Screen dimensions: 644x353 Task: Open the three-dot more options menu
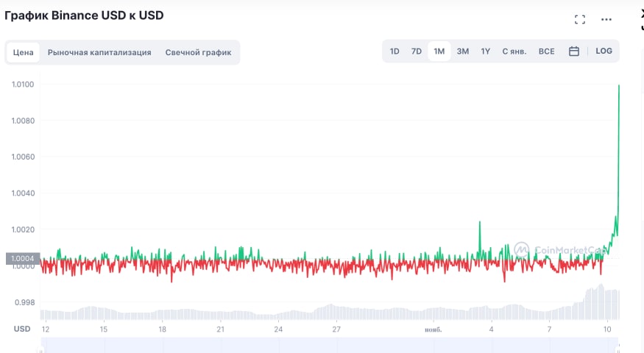(606, 19)
